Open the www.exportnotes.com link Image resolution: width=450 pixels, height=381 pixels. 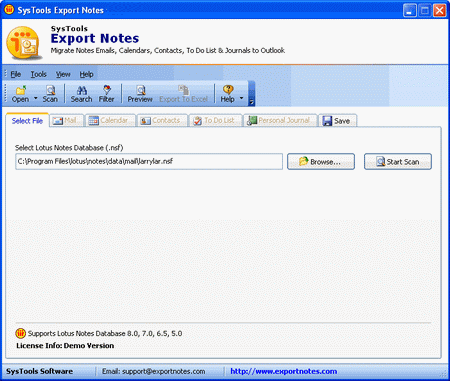point(284,371)
